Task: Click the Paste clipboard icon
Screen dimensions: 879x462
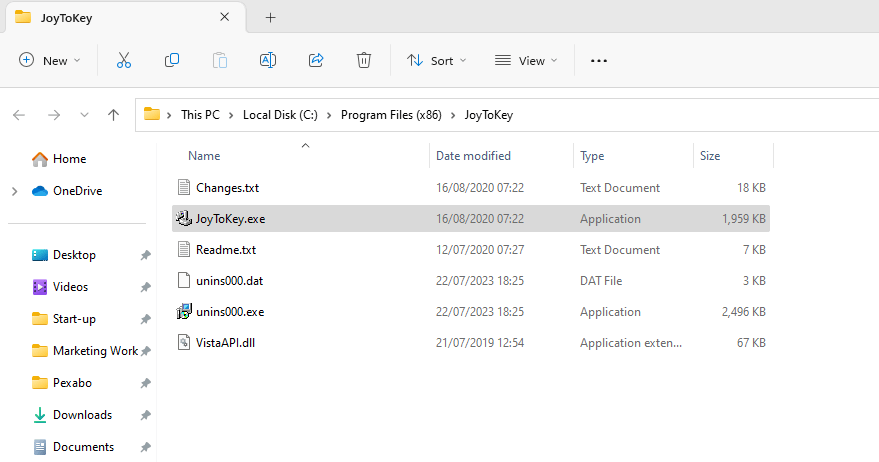Action: tap(220, 60)
